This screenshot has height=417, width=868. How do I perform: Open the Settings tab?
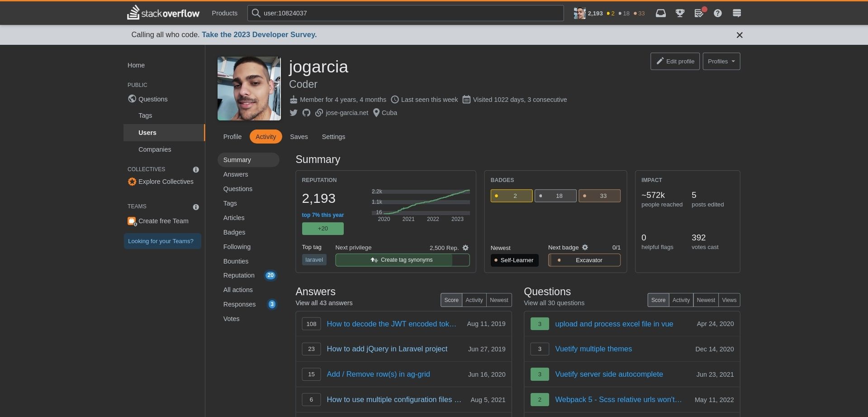pyautogui.click(x=333, y=136)
